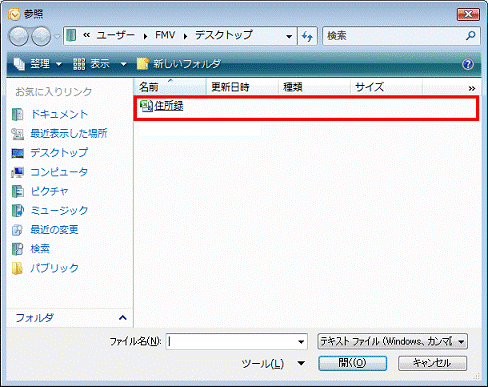
Task: Expand the 表示 dropdown arrow
Action: click(x=123, y=64)
